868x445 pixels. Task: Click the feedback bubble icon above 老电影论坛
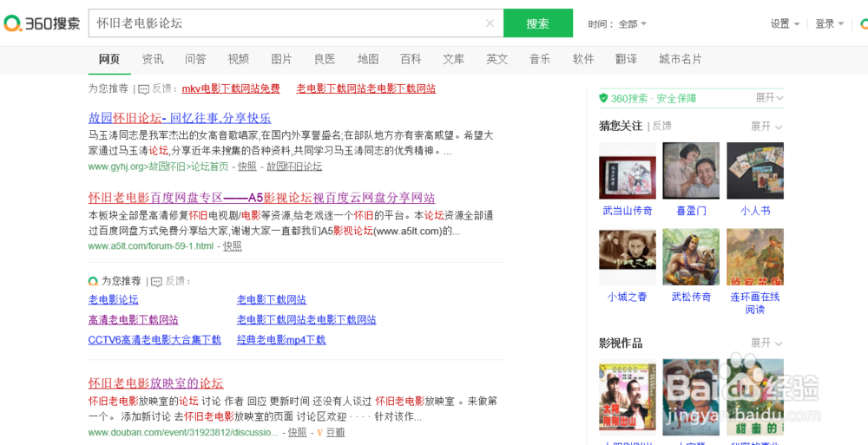[x=156, y=282]
